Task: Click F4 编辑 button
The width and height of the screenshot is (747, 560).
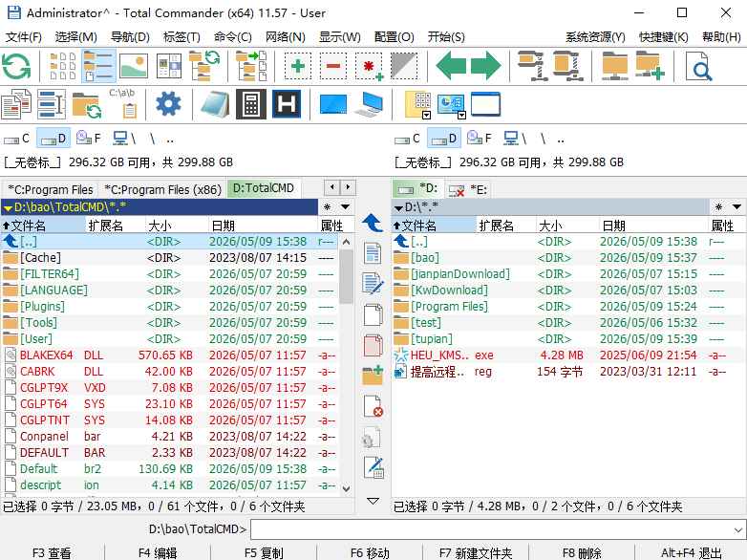Action: pos(158,553)
